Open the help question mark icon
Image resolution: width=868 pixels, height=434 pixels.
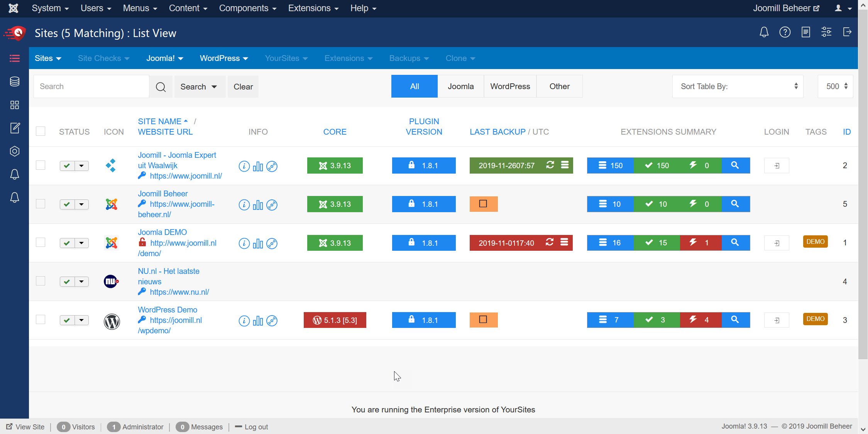[785, 32]
